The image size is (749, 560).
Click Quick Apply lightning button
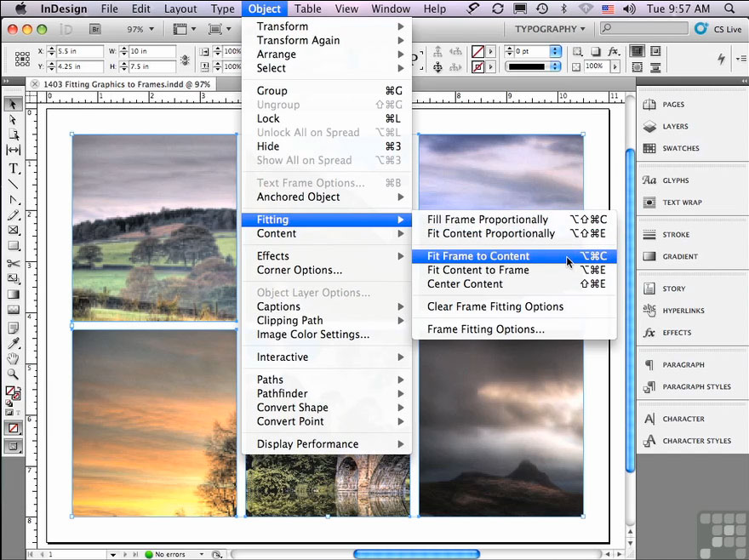pos(721,58)
